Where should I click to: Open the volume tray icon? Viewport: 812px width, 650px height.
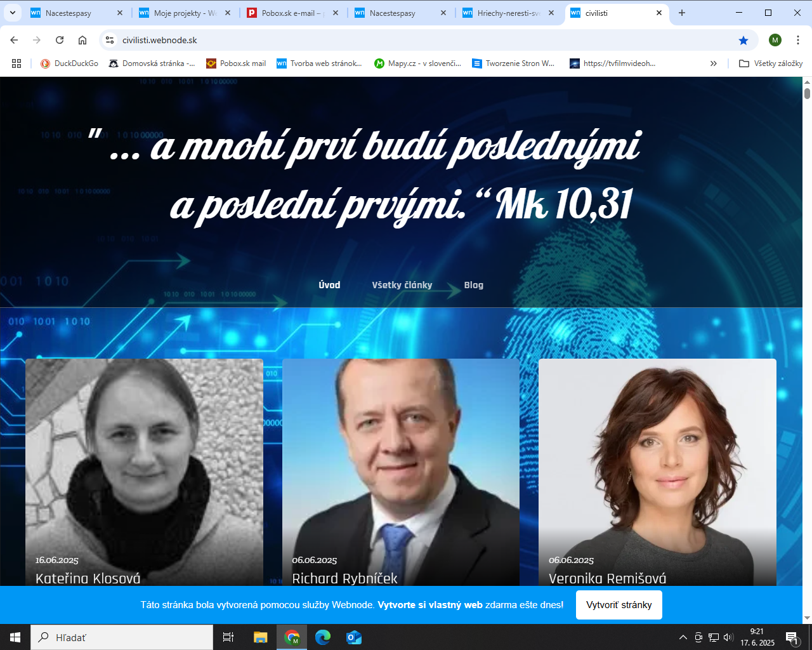click(728, 637)
